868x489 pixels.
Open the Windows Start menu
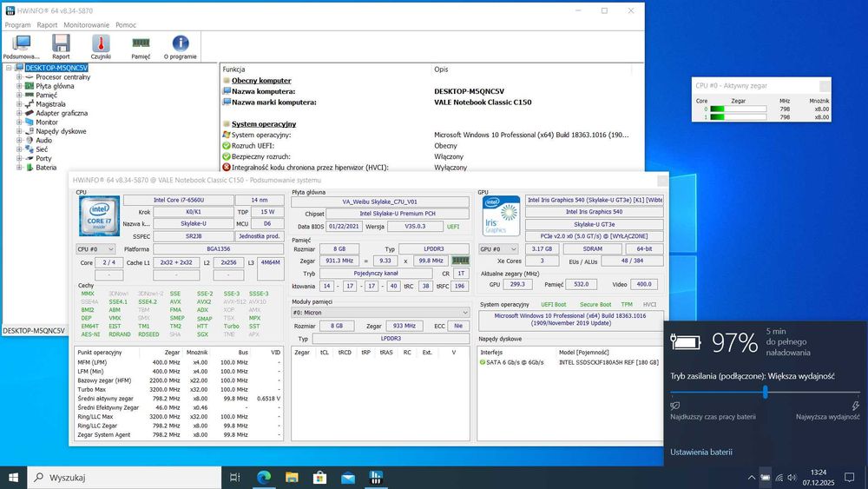(x=13, y=478)
